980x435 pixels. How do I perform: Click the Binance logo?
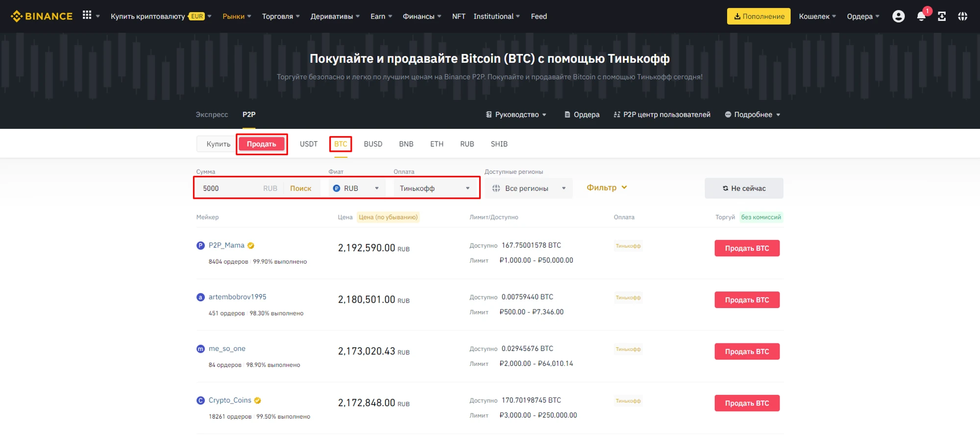click(x=42, y=16)
